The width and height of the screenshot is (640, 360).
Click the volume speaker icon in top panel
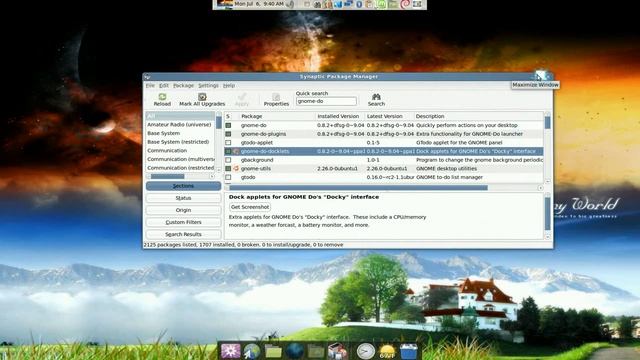pyautogui.click(x=290, y=4)
